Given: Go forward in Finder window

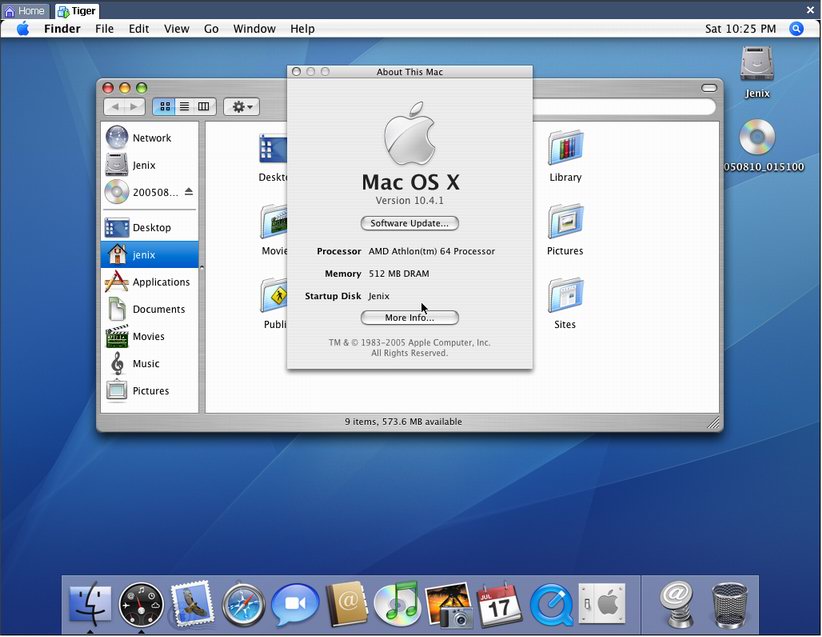Looking at the screenshot, I should [135, 106].
